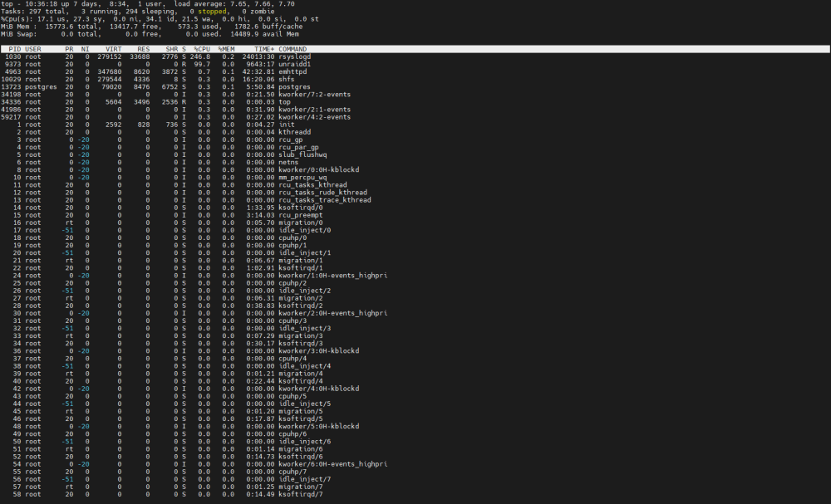This screenshot has width=831, height=504.
Task: Select the rcu_preempt process name
Action: tap(301, 215)
